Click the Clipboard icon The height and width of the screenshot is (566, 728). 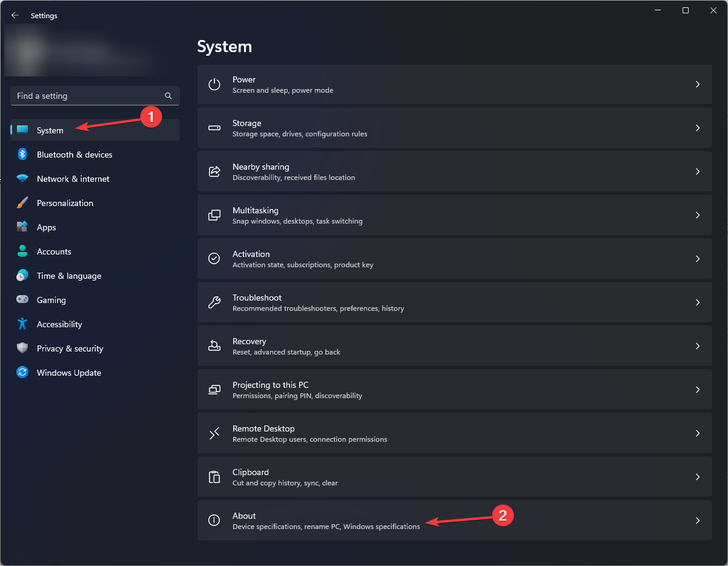pyautogui.click(x=214, y=478)
